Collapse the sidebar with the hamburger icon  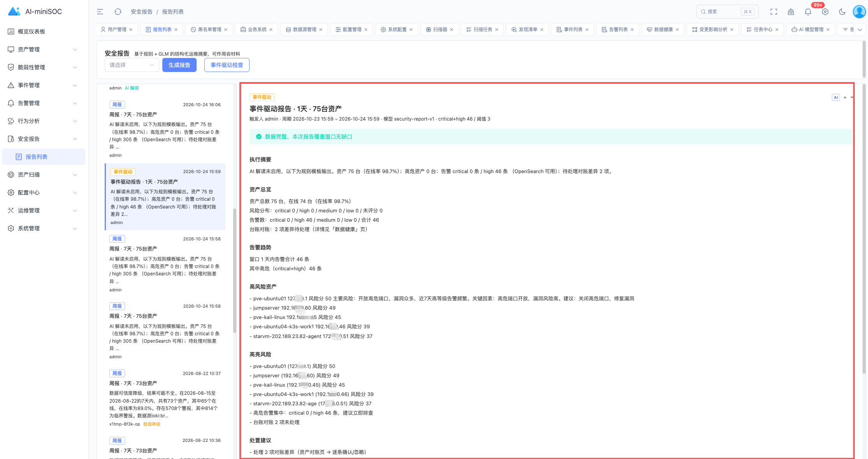pyautogui.click(x=100, y=12)
